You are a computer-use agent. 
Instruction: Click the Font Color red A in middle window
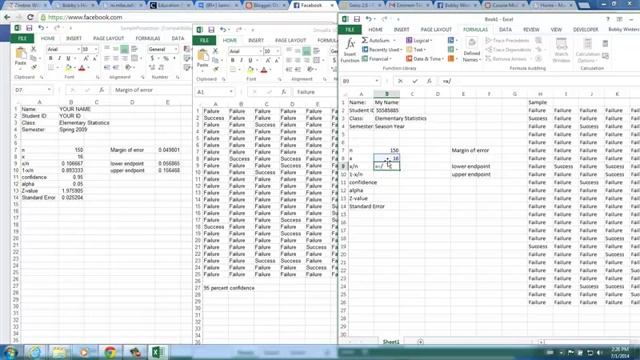coord(264,69)
